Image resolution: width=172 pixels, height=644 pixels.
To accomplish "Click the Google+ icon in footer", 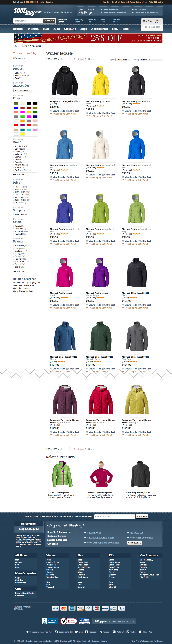I will pos(101,632).
